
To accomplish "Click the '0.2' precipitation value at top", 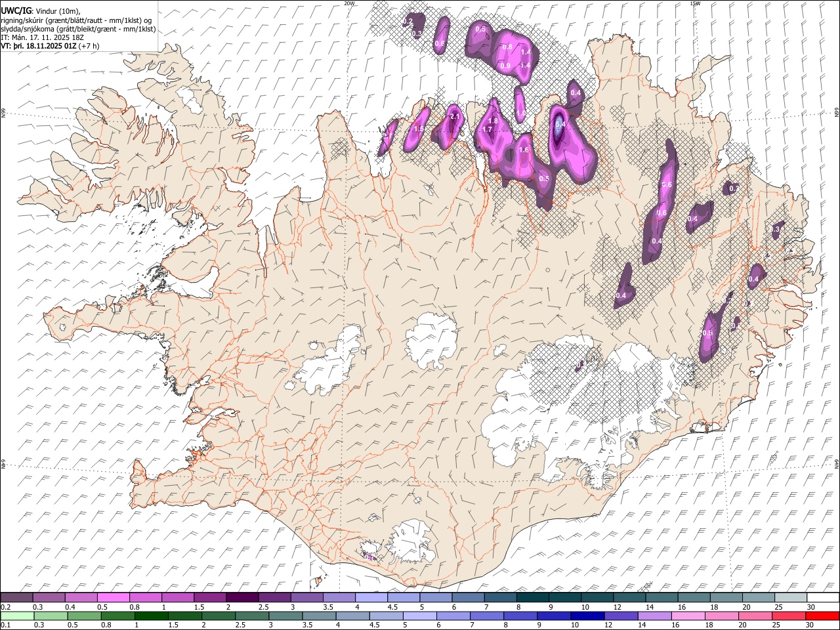I will tap(407, 22).
